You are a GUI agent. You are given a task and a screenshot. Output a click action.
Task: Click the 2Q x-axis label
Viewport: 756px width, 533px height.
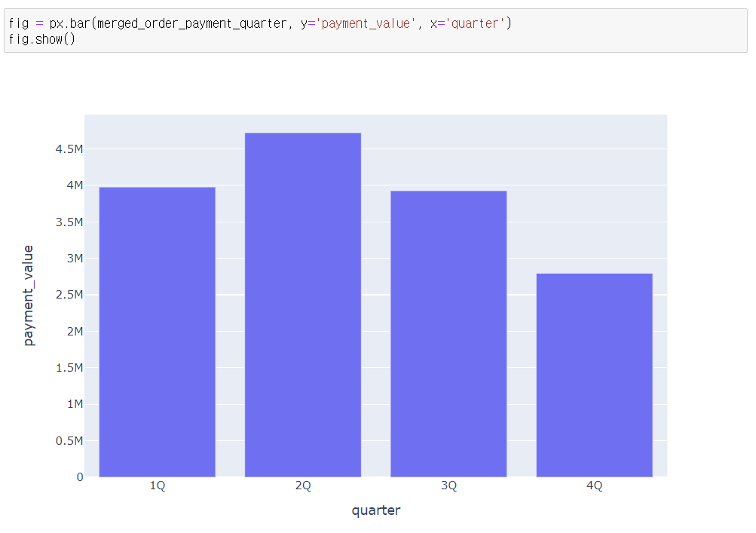pyautogui.click(x=303, y=486)
